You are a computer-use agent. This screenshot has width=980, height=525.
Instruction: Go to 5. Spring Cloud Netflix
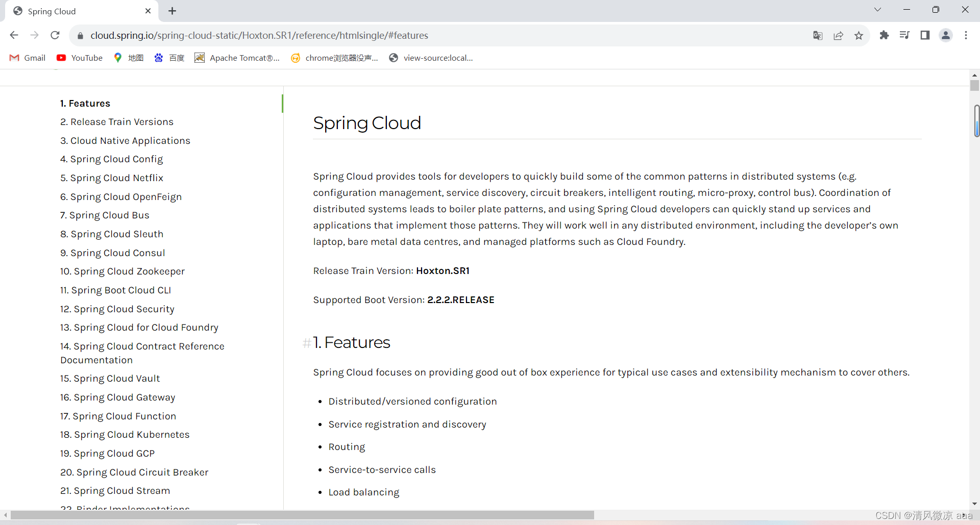(x=112, y=178)
